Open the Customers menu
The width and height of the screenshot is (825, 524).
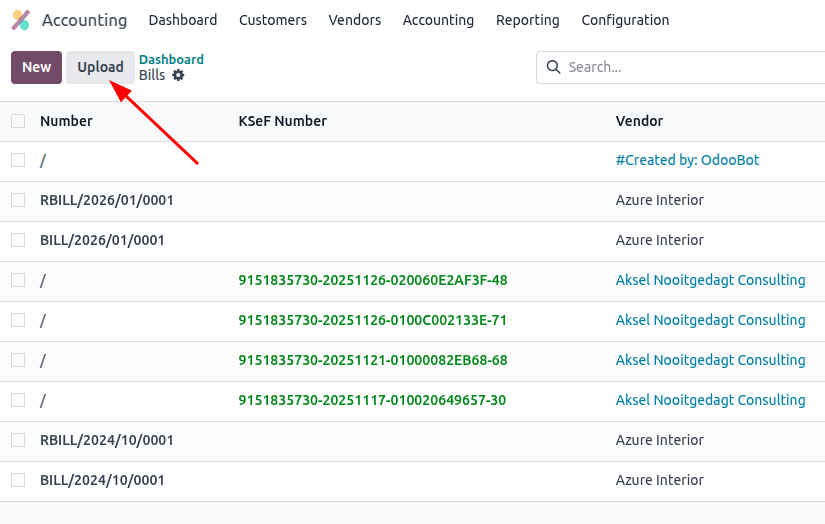coord(273,20)
